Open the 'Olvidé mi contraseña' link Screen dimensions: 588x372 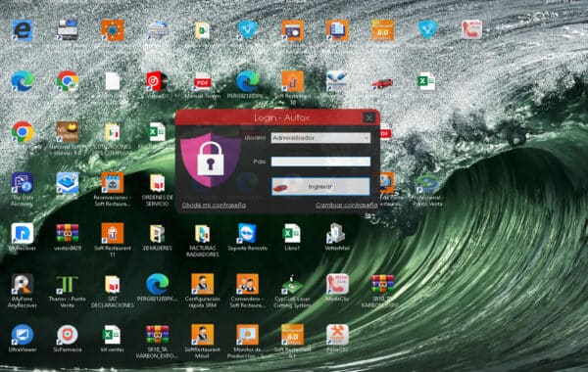tap(214, 205)
